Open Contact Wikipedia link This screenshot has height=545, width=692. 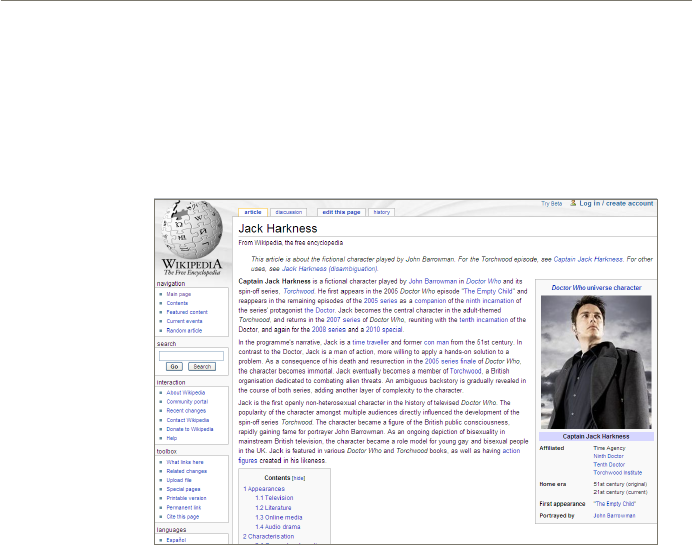click(188, 420)
